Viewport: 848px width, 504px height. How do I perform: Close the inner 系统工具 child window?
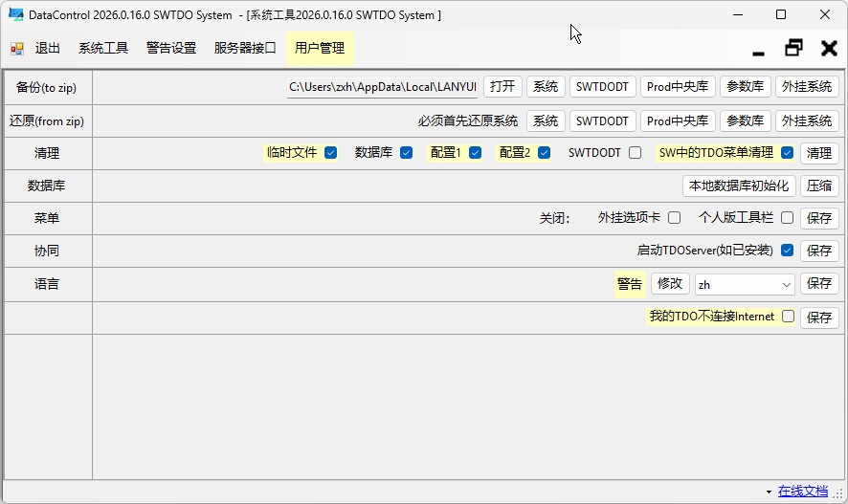click(829, 48)
